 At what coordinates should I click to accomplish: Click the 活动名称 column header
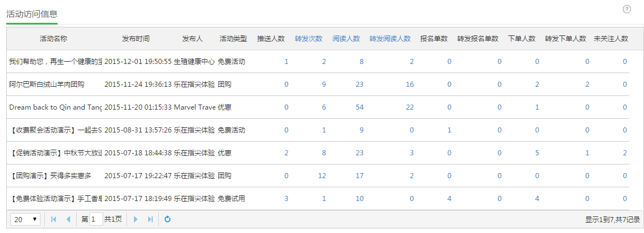[x=54, y=39]
